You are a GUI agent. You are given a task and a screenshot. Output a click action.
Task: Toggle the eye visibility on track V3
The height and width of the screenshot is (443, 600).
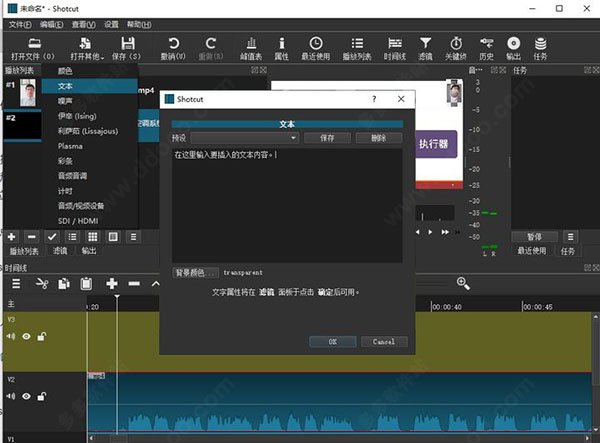click(27, 337)
